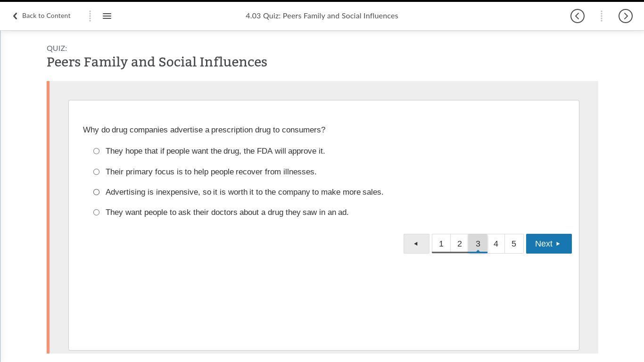Screen dimensions: 644x362
Task: Go to next content with circled right arrow
Action: (x=625, y=16)
